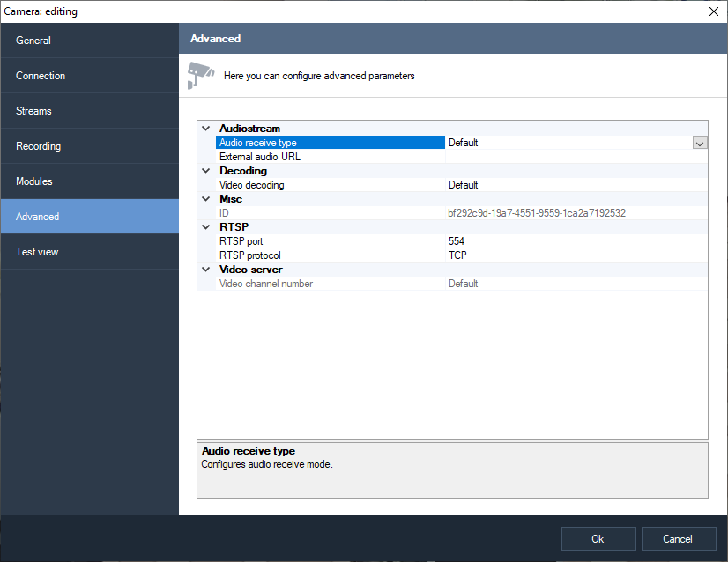Image resolution: width=728 pixels, height=562 pixels.
Task: Open the General settings tab
Action: point(89,41)
